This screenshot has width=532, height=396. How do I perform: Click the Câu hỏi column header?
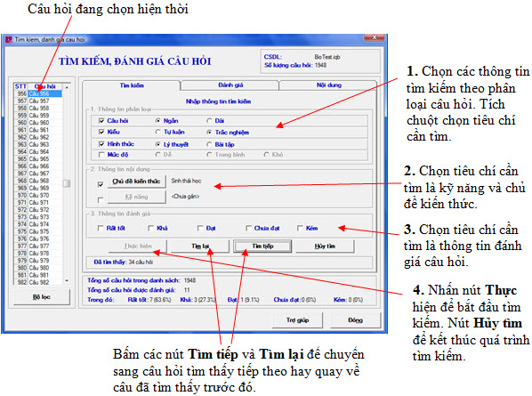click(45, 86)
